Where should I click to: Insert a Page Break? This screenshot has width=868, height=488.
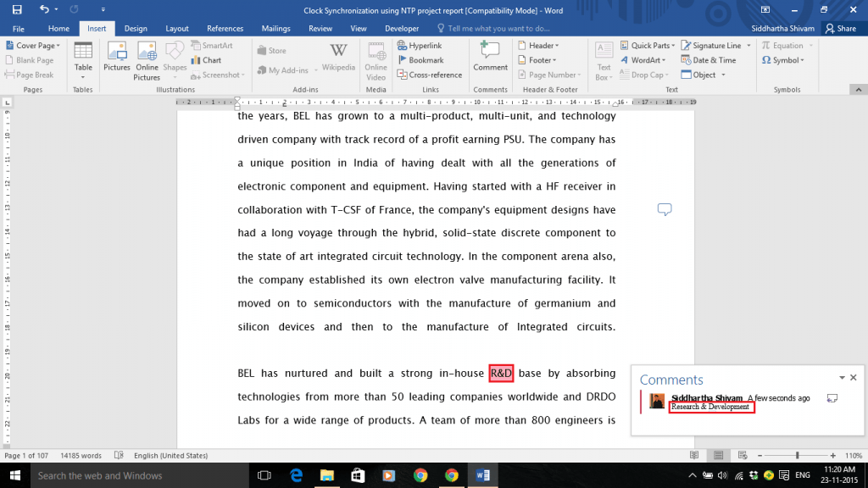pos(34,74)
